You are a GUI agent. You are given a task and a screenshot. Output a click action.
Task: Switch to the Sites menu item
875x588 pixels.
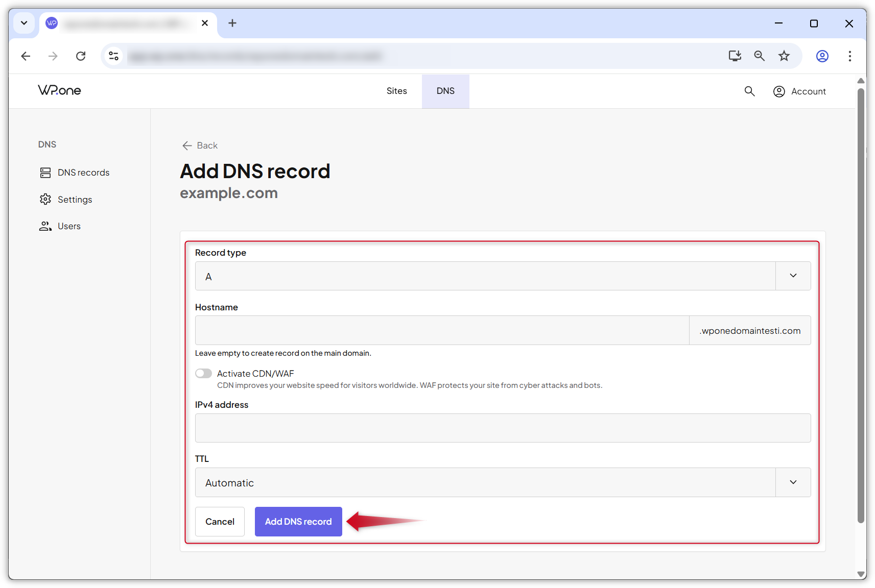396,91
